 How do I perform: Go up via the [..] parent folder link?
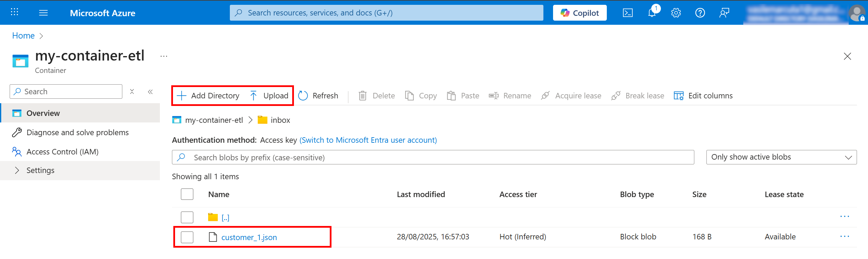[x=225, y=217]
